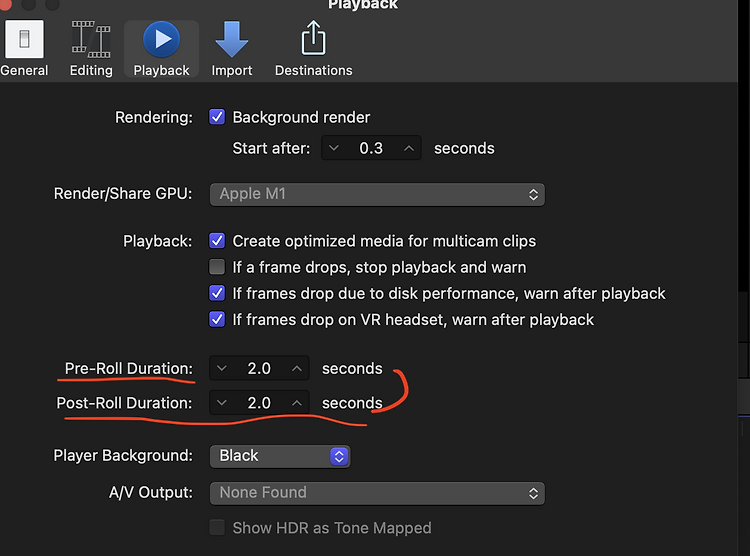Close the preferences window with red button
The height and width of the screenshot is (556, 750).
click(5, 4)
